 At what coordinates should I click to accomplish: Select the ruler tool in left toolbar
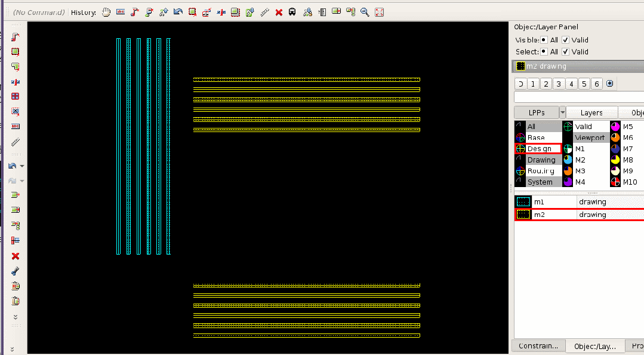point(15,142)
